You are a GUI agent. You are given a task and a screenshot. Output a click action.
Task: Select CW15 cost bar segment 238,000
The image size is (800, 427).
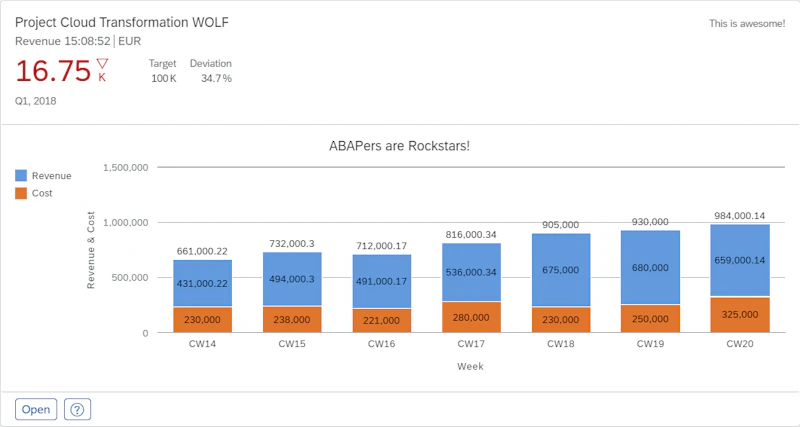[x=292, y=320]
